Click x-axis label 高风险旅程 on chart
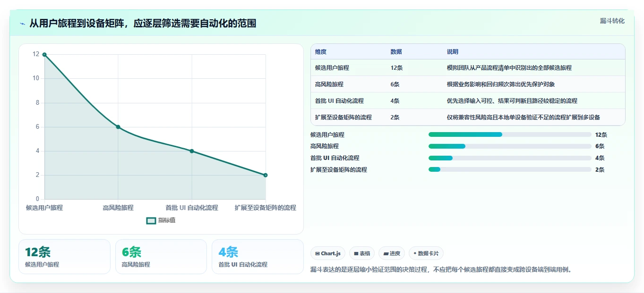 (118, 208)
